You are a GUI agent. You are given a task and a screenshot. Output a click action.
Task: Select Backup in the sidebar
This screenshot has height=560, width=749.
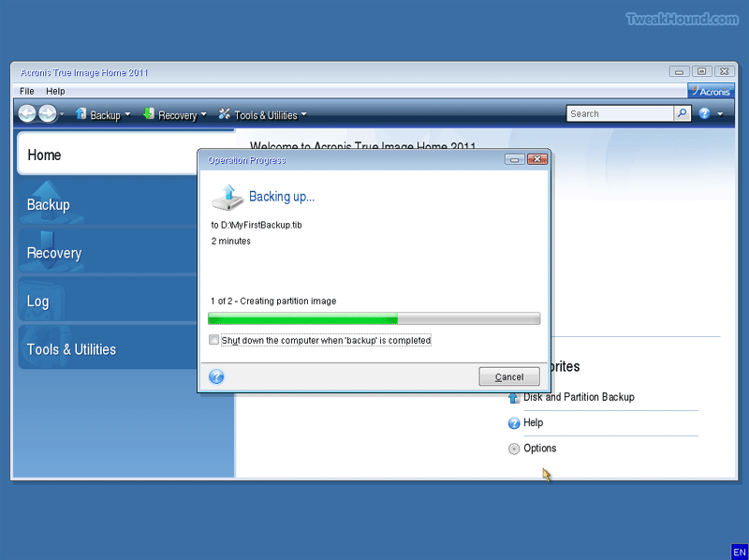tap(108, 202)
